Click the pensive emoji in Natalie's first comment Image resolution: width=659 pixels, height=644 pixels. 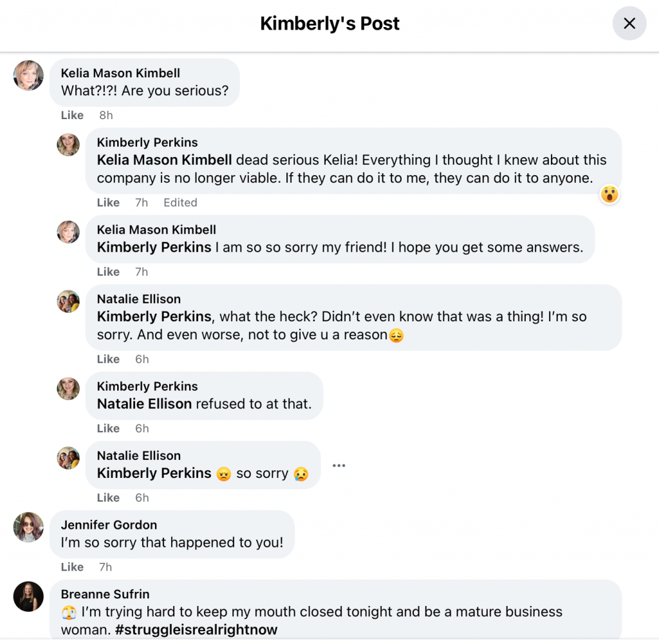click(x=396, y=336)
